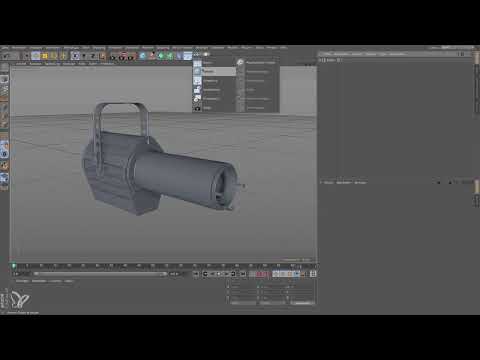480x360 pixels.
Task: Go to start of animation
Action: pos(196,274)
